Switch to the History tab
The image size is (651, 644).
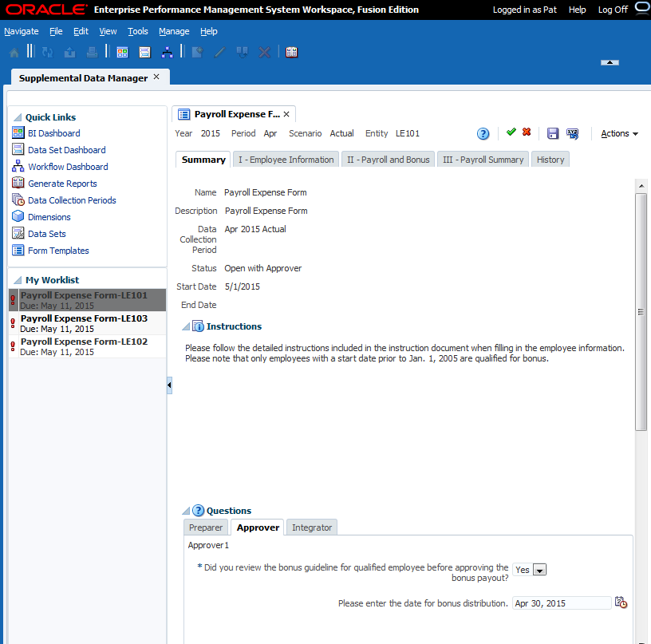[x=550, y=160]
